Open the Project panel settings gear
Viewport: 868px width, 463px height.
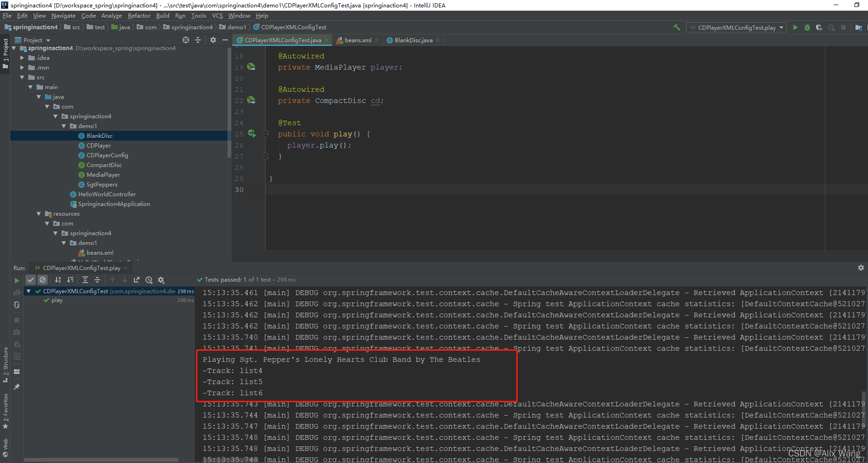[x=213, y=40]
